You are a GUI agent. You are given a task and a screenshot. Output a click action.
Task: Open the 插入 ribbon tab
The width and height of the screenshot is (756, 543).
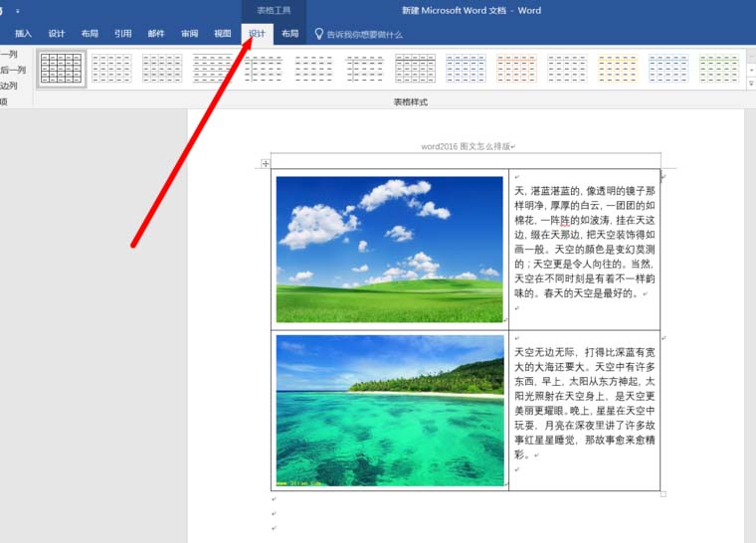pyautogui.click(x=23, y=34)
